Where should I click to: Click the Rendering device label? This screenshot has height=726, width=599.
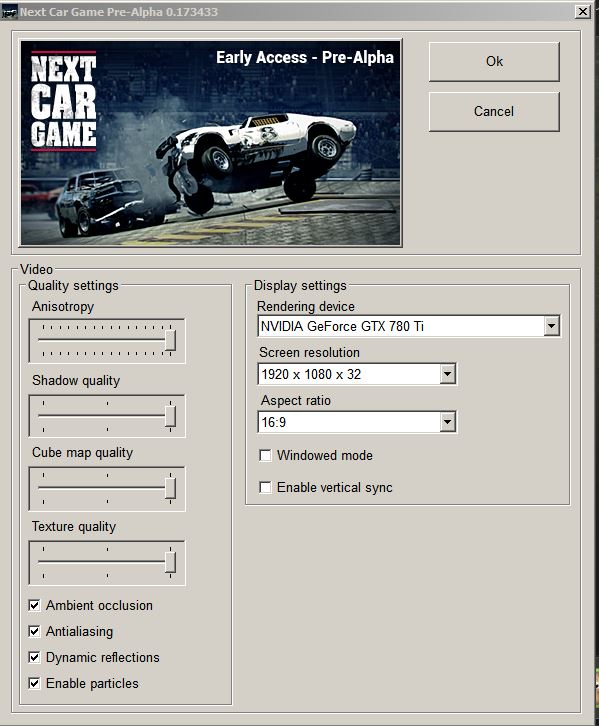(306, 307)
